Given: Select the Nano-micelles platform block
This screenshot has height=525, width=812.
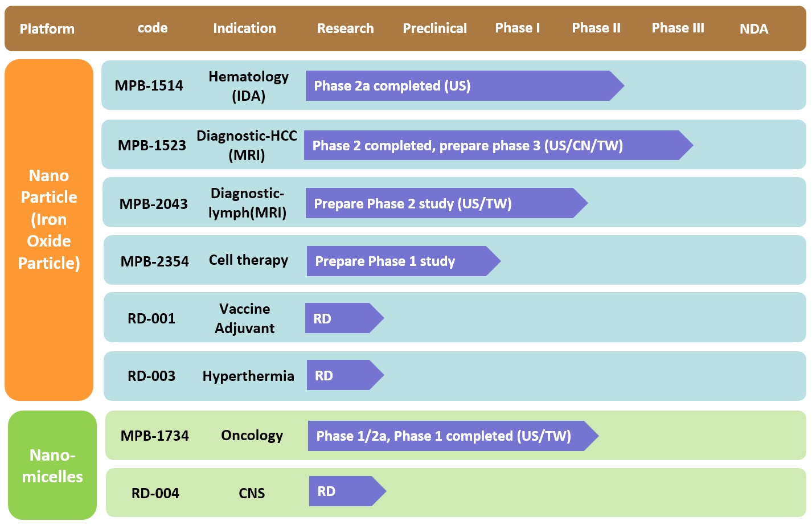Looking at the screenshot, I should click(x=52, y=465).
